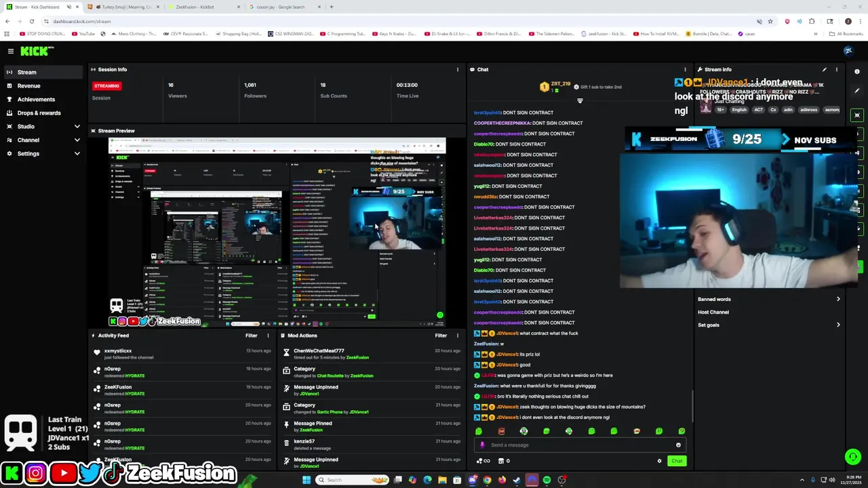Click the profile avatar in Kick header
The height and width of the screenshot is (488, 868).
(x=848, y=51)
